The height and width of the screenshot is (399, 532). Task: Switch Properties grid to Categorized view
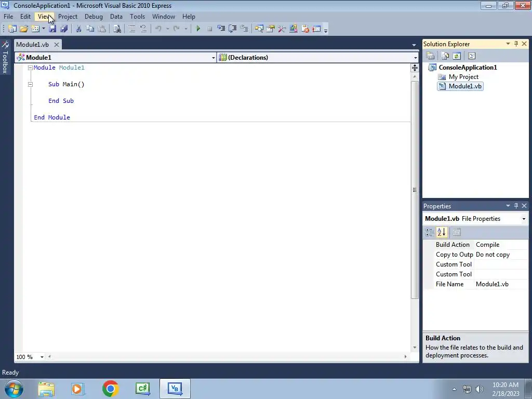coord(430,232)
